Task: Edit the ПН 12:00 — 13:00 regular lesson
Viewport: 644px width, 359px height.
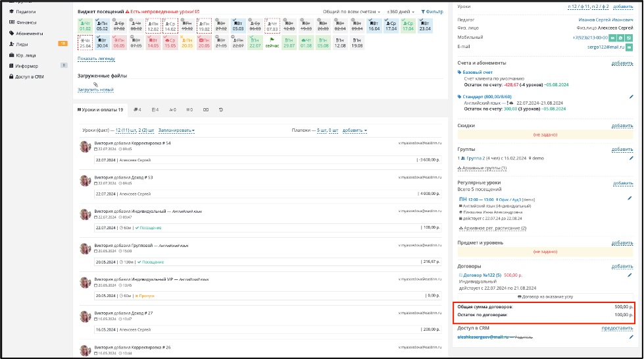Action: pos(630,198)
